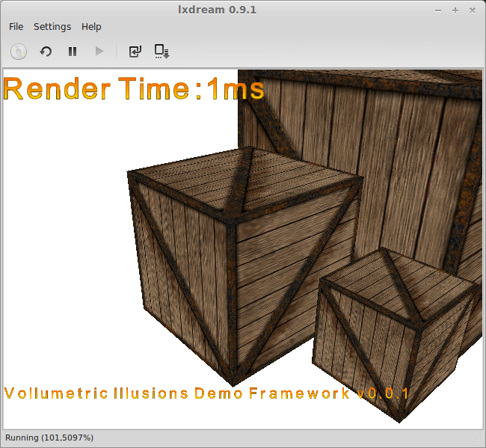Open the Help menu
The image size is (486, 448).
pyautogui.click(x=91, y=26)
